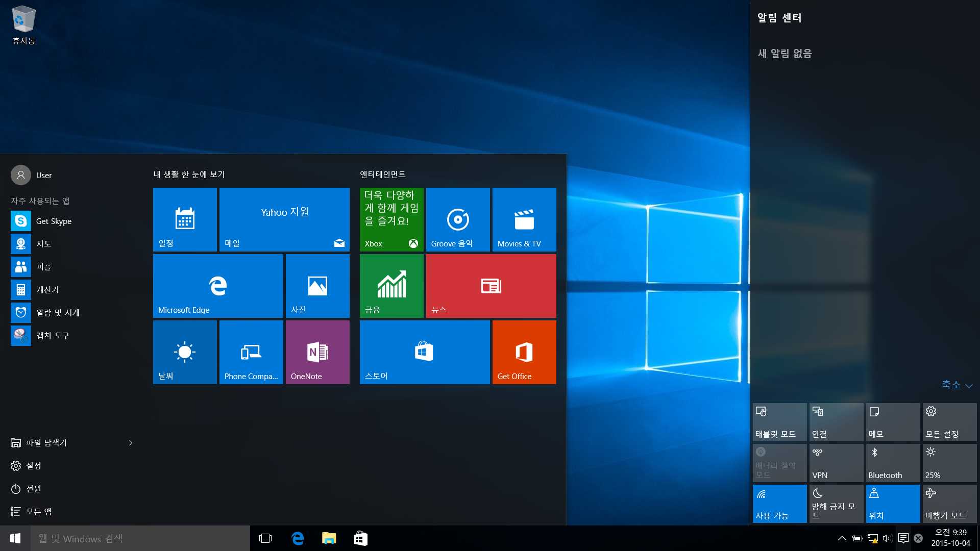Open the Weather (날씨) tile
The image size is (980, 551).
(185, 352)
